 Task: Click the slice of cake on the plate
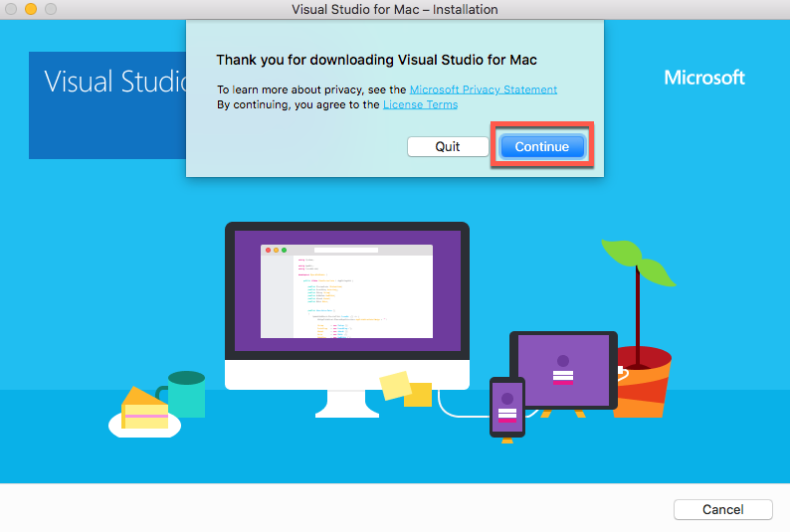point(144,410)
